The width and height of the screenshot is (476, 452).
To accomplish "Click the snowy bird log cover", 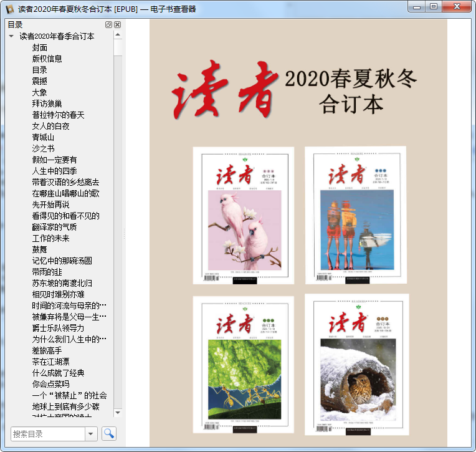I will (357, 364).
